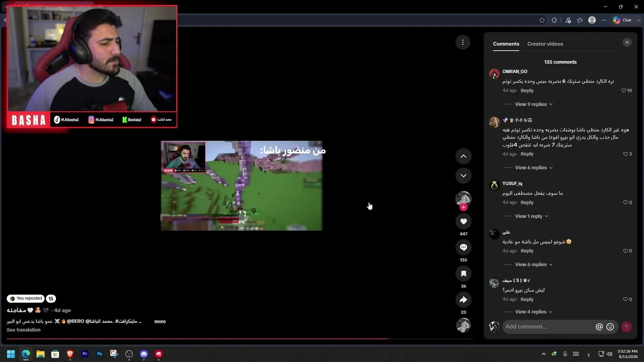Open Photoshop from the taskbar
Screen dimensions: 644x362
100,354
